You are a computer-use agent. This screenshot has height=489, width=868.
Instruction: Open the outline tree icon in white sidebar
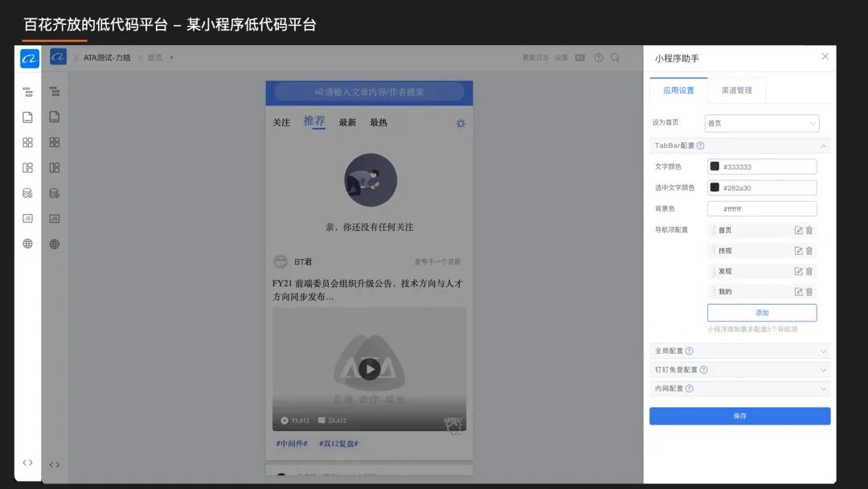(27, 92)
